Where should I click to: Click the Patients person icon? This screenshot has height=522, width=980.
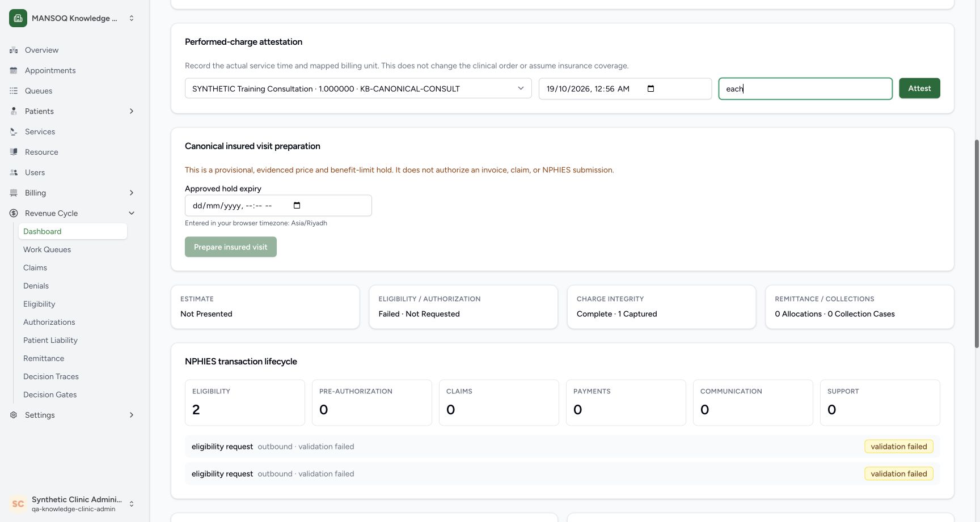coord(14,111)
